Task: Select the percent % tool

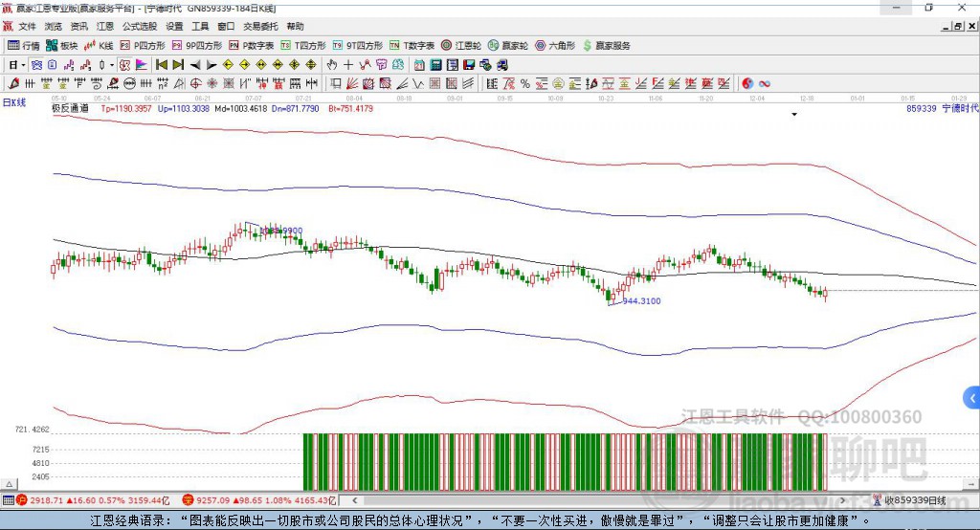Action: coord(525,83)
